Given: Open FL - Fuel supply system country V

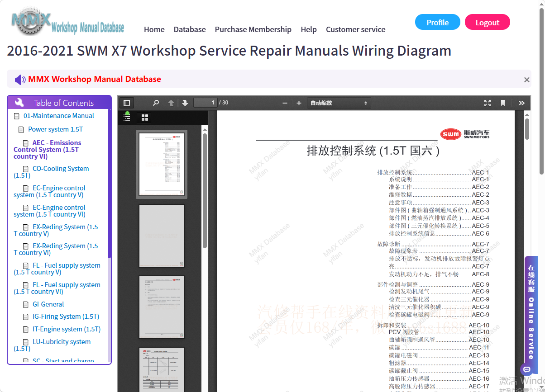Looking at the screenshot, I should [57, 269].
